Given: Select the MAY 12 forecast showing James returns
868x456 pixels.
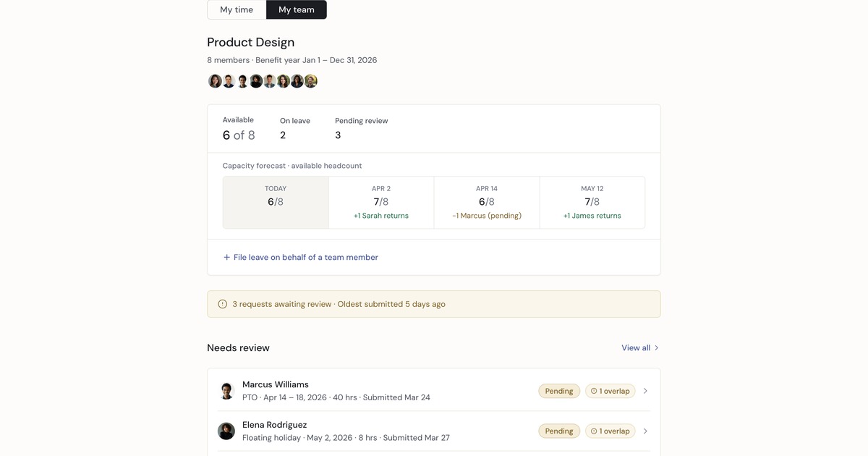Looking at the screenshot, I should coord(592,202).
